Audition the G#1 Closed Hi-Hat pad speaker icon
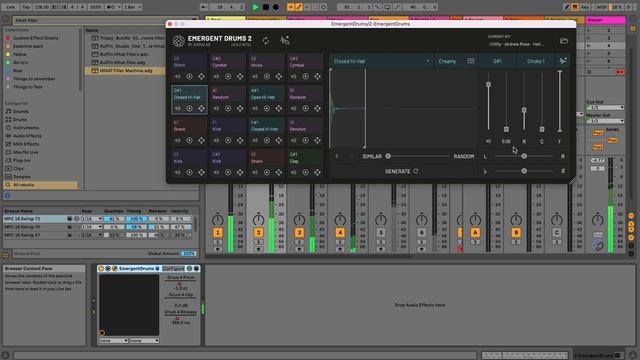This screenshot has height=360, width=640. click(178, 109)
